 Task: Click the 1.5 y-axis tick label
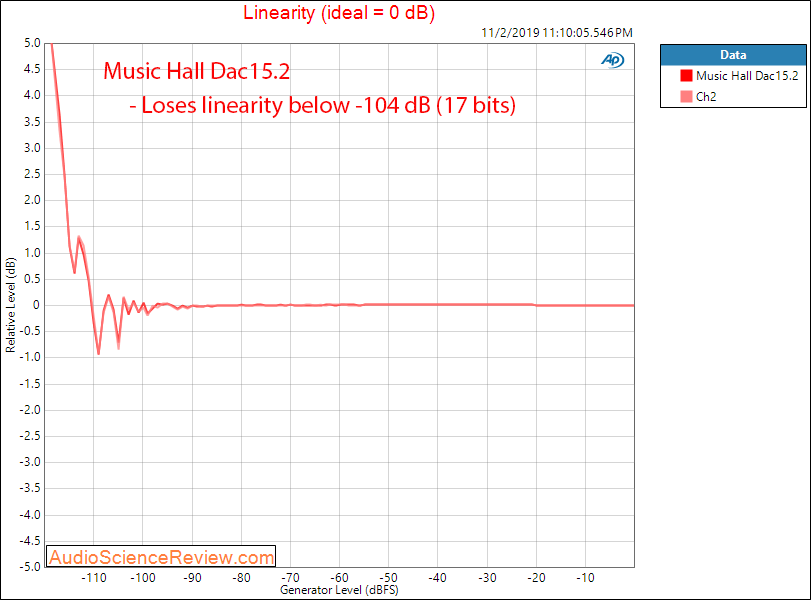coord(32,226)
